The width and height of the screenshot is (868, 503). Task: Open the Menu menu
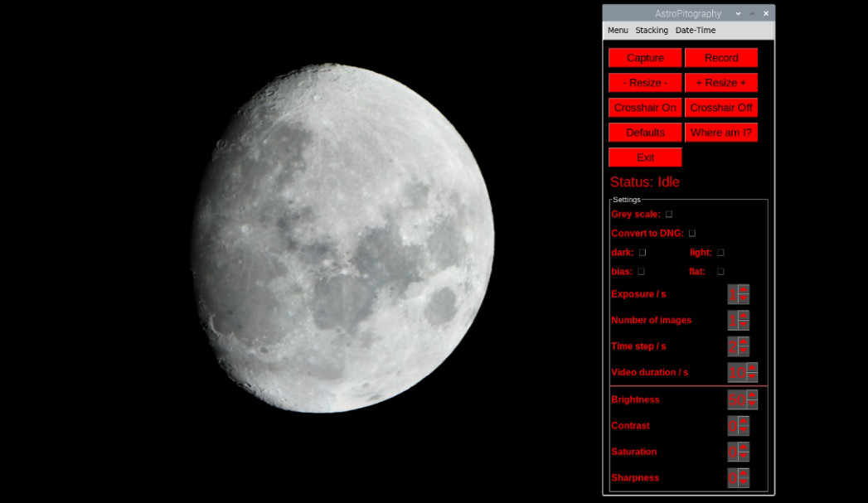pyautogui.click(x=617, y=30)
